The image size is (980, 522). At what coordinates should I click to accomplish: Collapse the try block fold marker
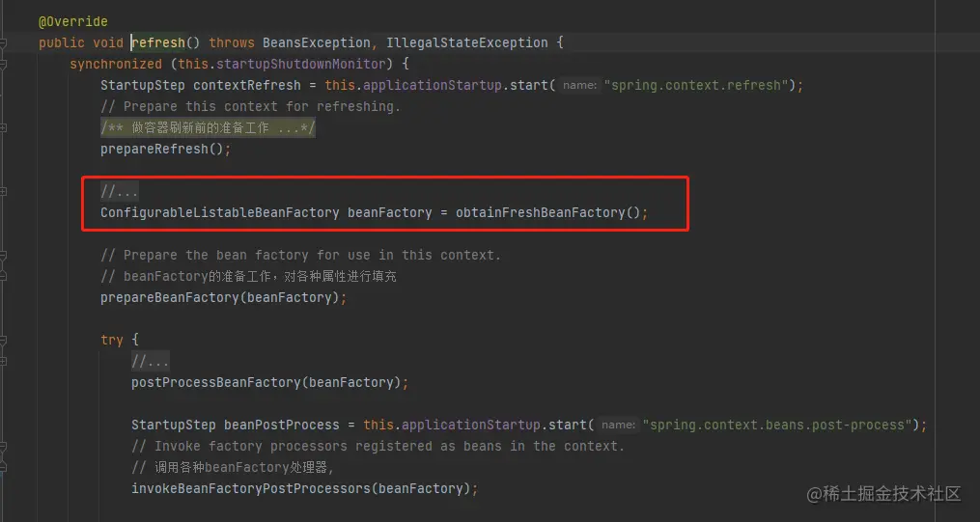pos(3,341)
